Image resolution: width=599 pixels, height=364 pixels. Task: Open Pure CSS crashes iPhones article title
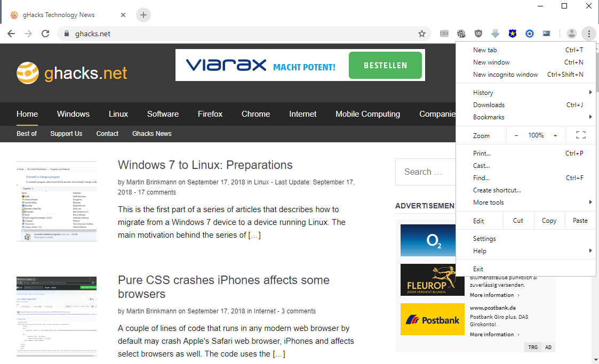(223, 287)
